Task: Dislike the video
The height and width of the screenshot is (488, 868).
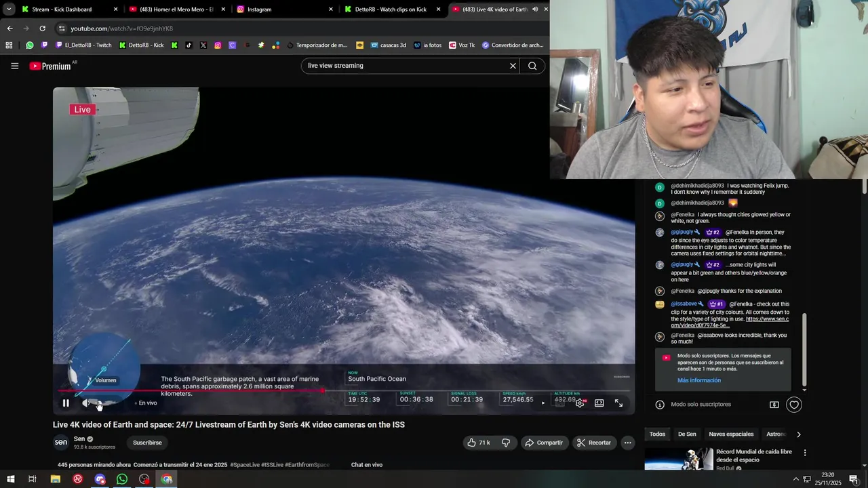Action: click(506, 443)
